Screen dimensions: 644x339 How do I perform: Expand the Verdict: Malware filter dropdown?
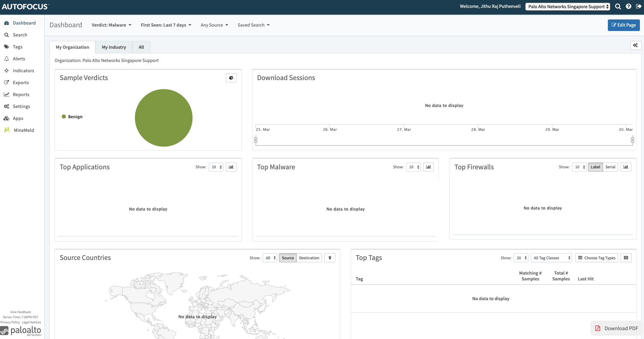coord(111,25)
